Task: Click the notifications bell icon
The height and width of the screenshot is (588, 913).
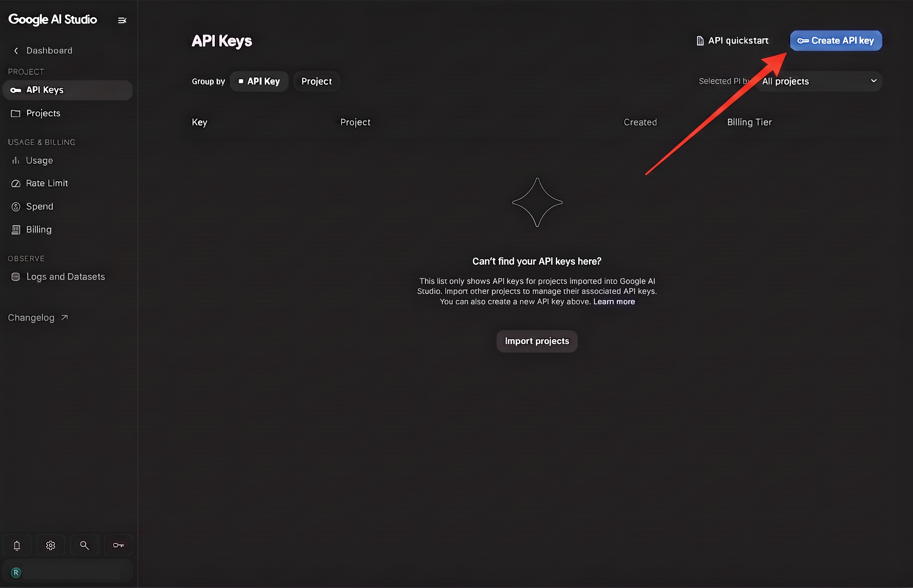Action: tap(17, 545)
